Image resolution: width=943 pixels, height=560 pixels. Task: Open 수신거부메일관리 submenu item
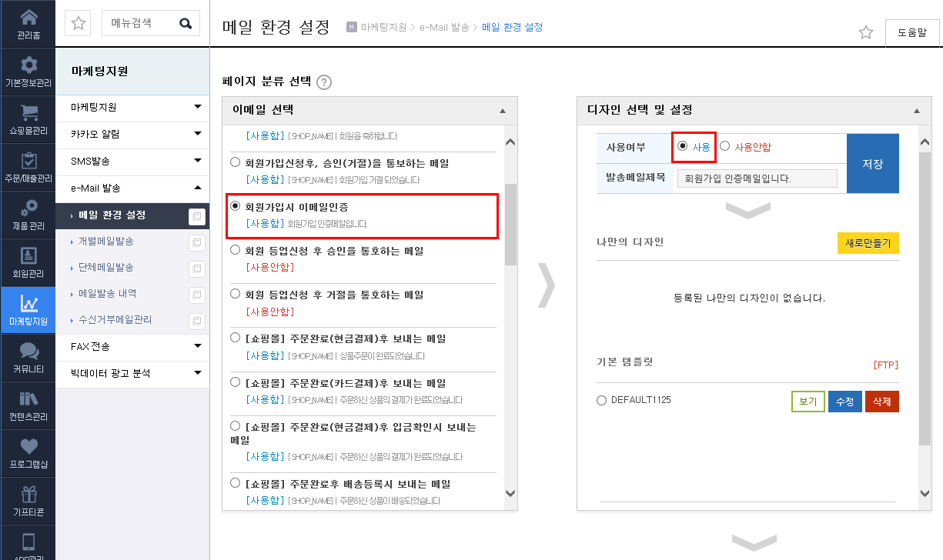click(115, 319)
